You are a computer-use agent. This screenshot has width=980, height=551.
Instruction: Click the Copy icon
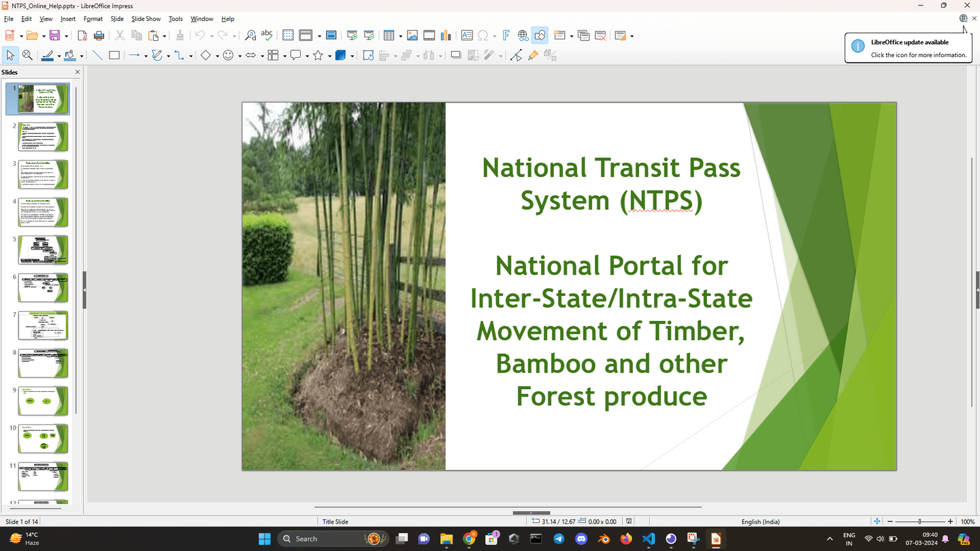[137, 35]
